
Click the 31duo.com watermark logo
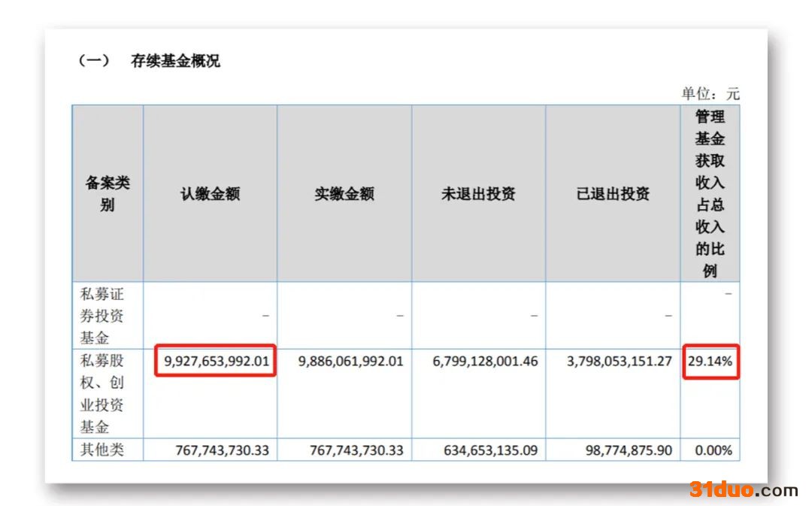coord(743,490)
